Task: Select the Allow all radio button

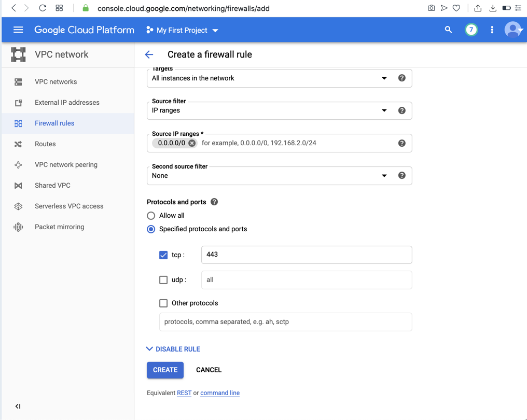Action: coord(151,216)
